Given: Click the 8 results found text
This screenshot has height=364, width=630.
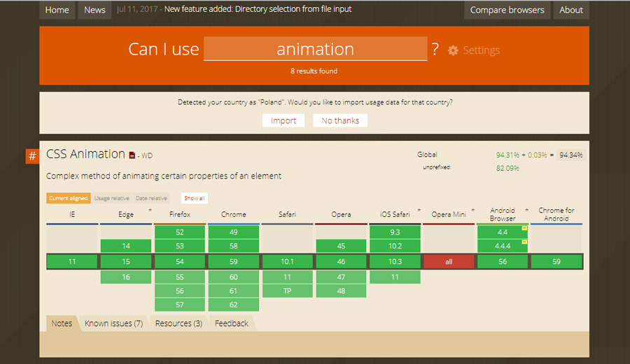Looking at the screenshot, I should 314,71.
